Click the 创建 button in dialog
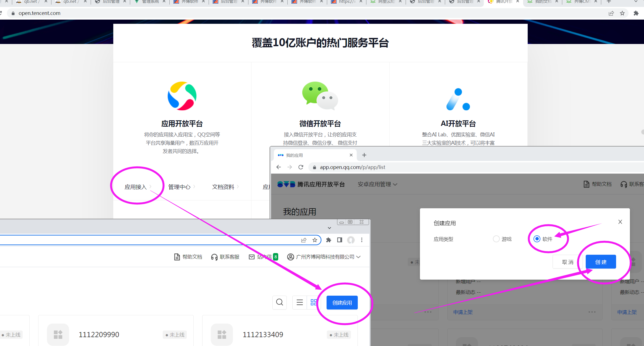 [601, 262]
